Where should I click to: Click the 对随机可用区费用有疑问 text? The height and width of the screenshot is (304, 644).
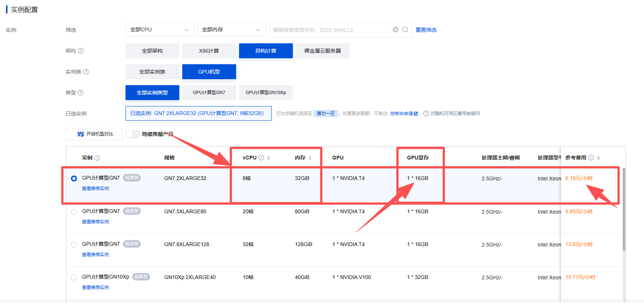455,114
